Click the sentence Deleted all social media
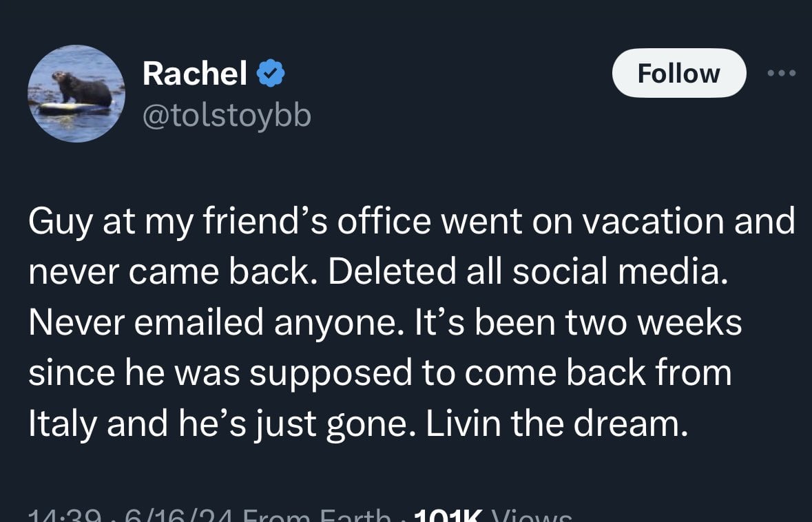Screen dimensions: 812x522 pos(527,272)
